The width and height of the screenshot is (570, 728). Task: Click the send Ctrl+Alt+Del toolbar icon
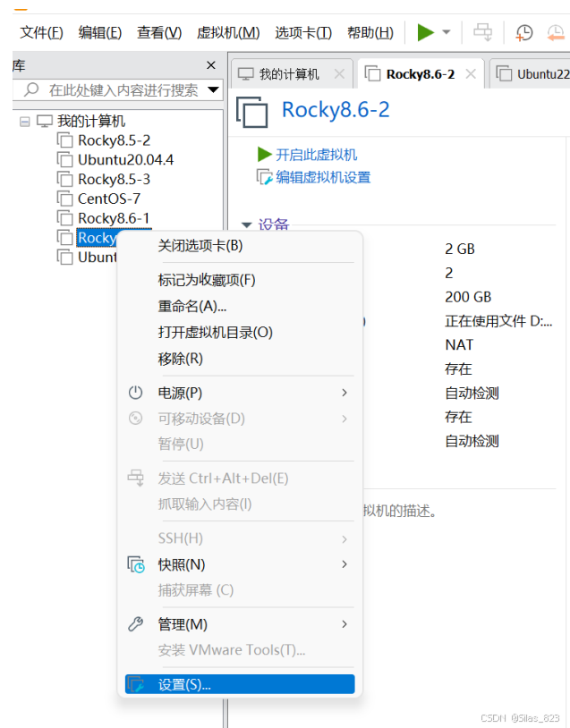tap(482, 32)
